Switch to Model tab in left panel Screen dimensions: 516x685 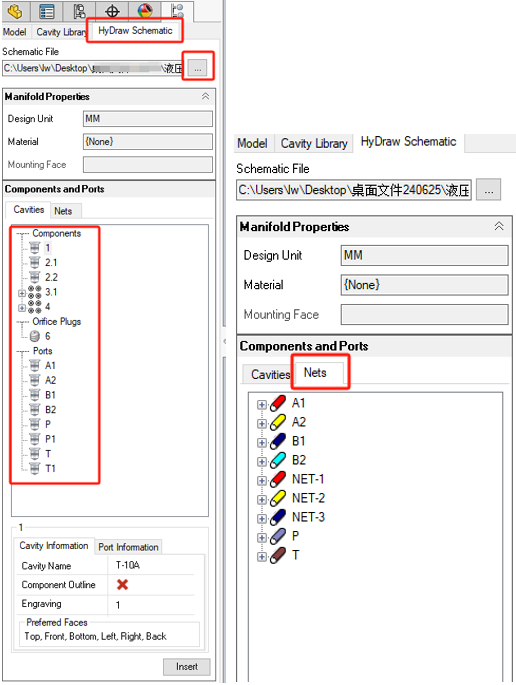(x=14, y=32)
